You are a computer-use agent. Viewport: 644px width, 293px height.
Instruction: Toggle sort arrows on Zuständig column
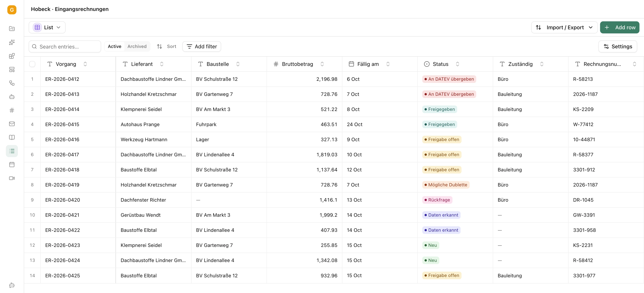[x=542, y=64]
